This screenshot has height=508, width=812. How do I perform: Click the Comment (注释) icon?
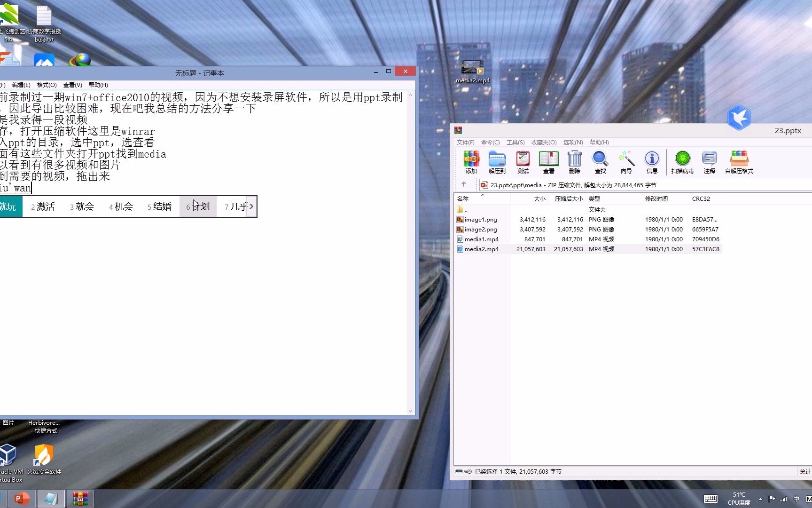click(709, 162)
